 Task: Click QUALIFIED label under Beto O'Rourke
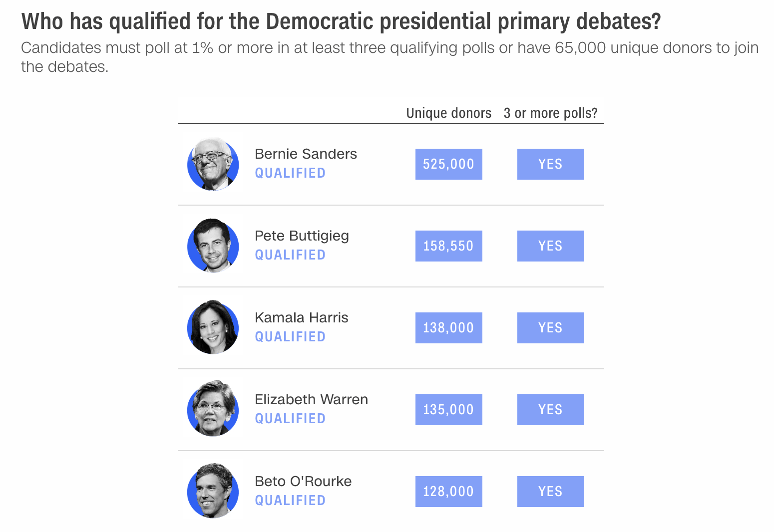(290, 501)
